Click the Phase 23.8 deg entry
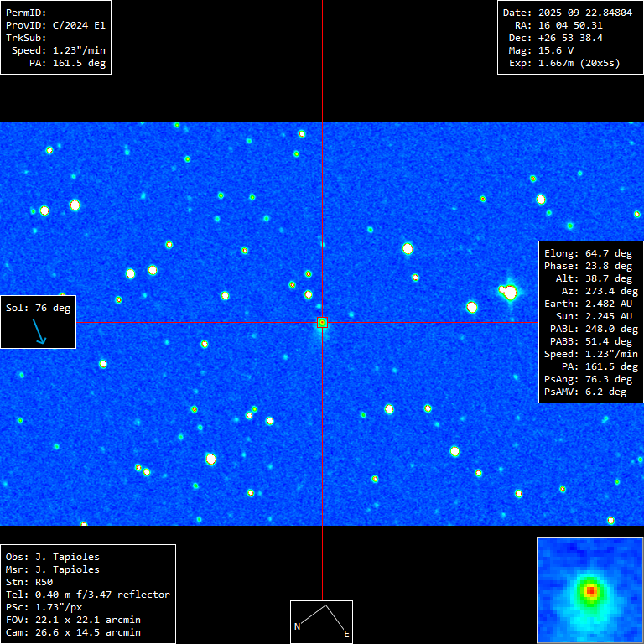Viewport: 644px width, 644px height. (x=588, y=266)
